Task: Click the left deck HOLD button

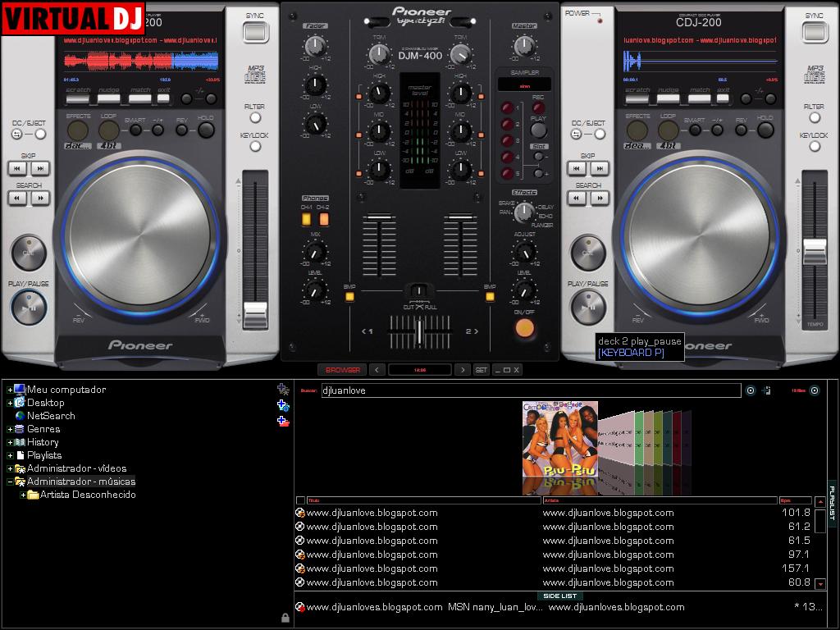Action: [x=206, y=130]
